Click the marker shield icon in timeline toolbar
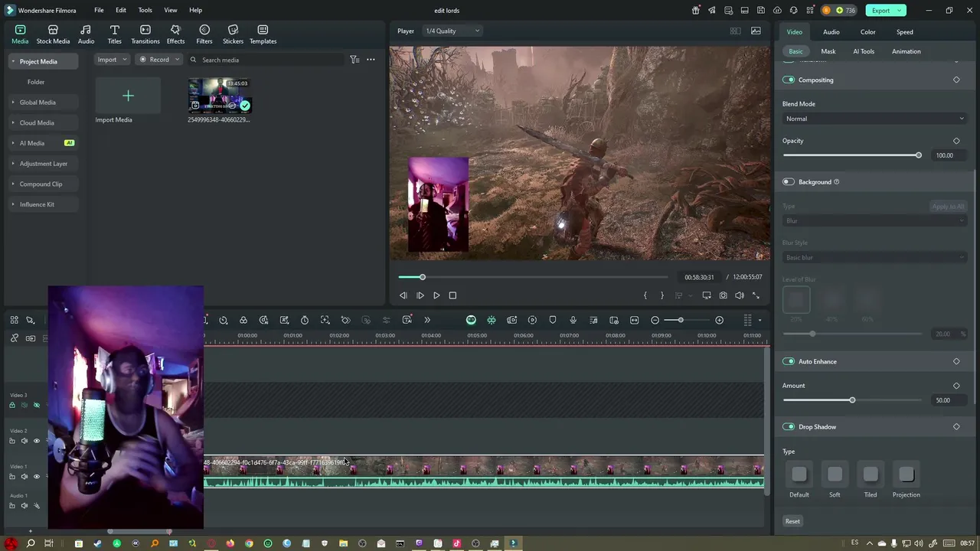Viewport: 980px width, 551px height. click(552, 320)
